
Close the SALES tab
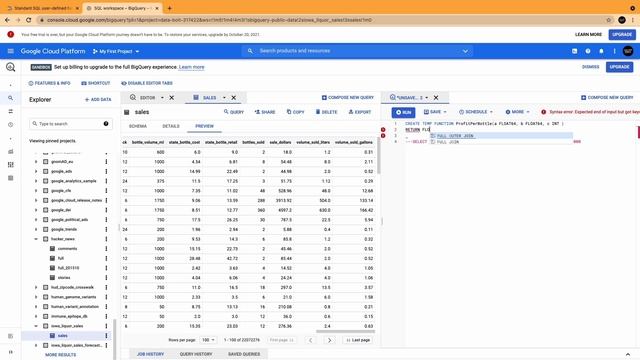click(234, 98)
